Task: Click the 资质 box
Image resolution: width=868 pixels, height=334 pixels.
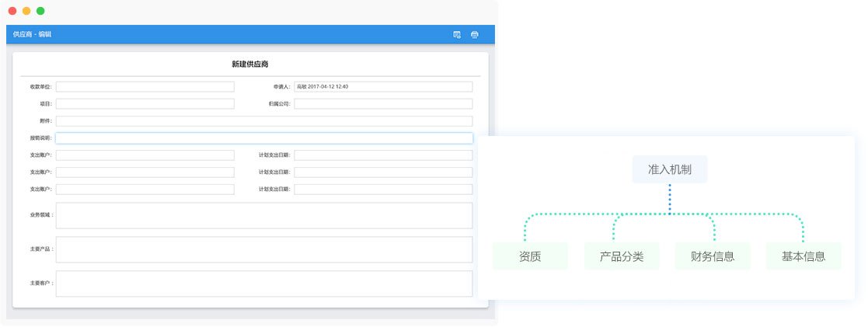Action: pyautogui.click(x=530, y=256)
